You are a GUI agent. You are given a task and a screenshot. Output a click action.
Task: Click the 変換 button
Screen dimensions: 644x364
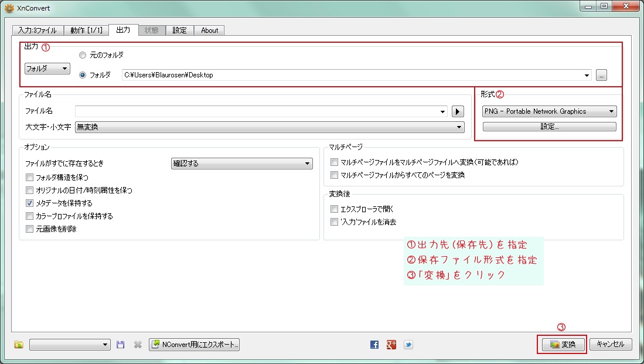tap(563, 344)
